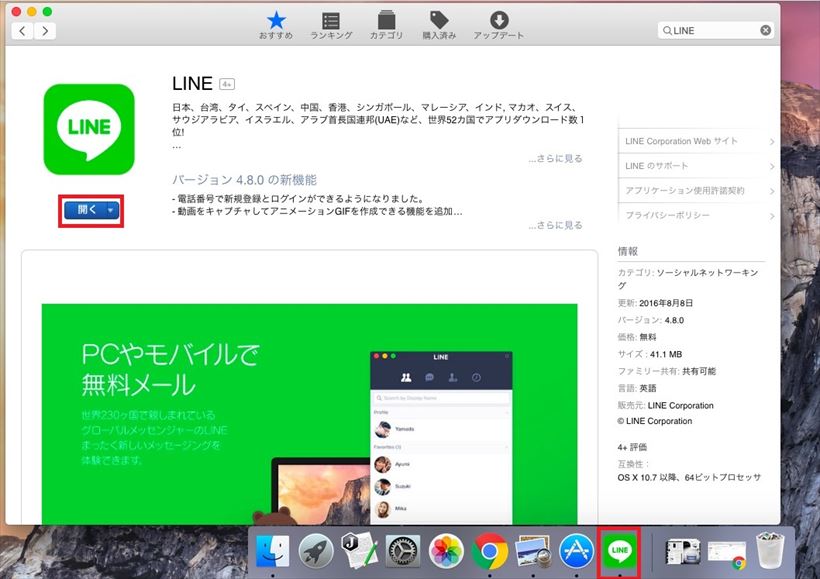The image size is (820, 579).
Task: Click the App Store icon in the Dock
Action: click(x=576, y=551)
